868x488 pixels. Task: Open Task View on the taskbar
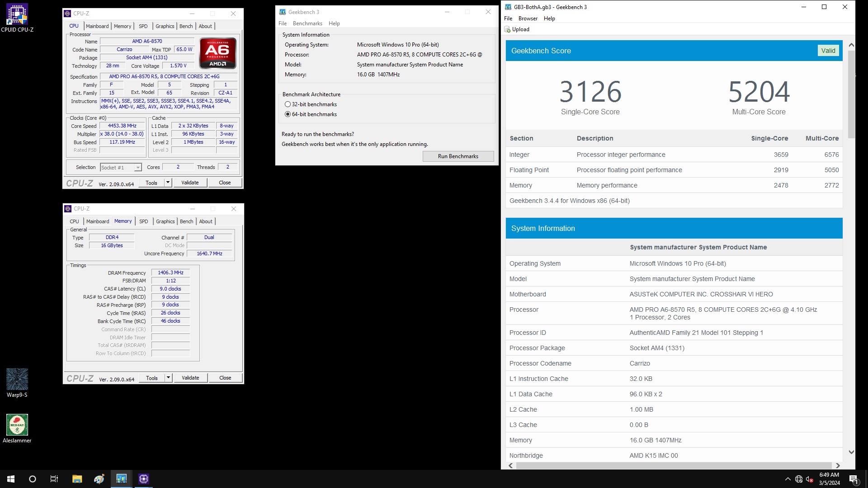point(54,479)
